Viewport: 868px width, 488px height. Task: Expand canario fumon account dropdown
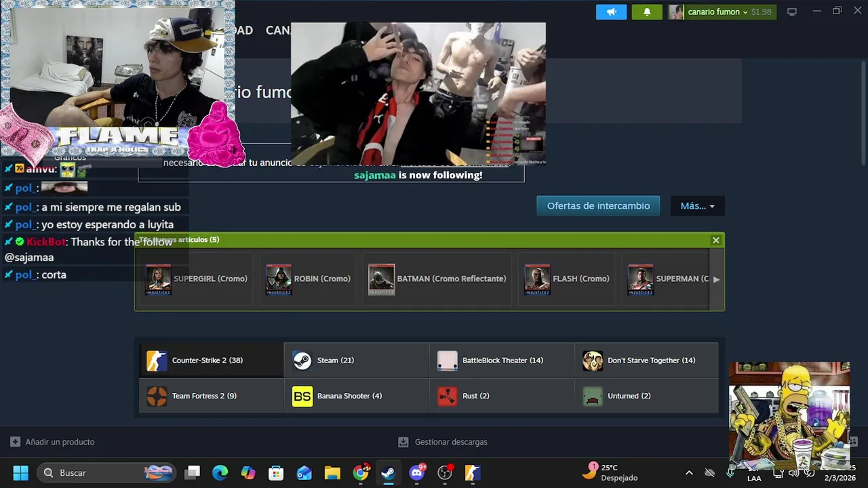coord(717,12)
